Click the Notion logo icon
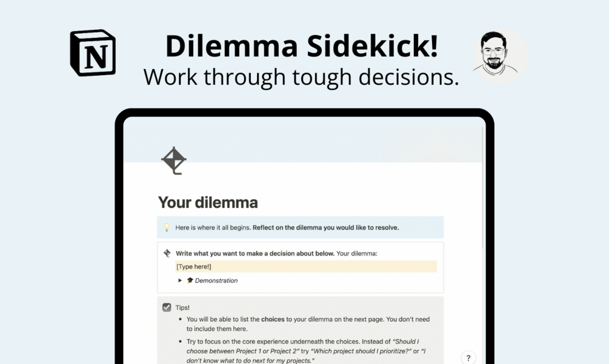 (93, 52)
